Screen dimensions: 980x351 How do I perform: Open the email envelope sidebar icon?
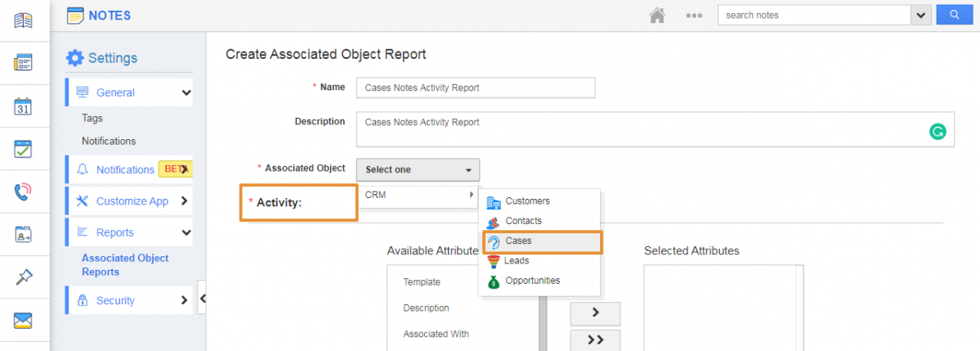(x=23, y=321)
